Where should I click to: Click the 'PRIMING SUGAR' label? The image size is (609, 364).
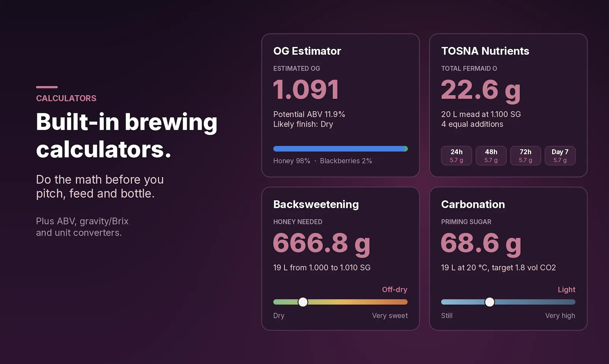[x=466, y=222]
